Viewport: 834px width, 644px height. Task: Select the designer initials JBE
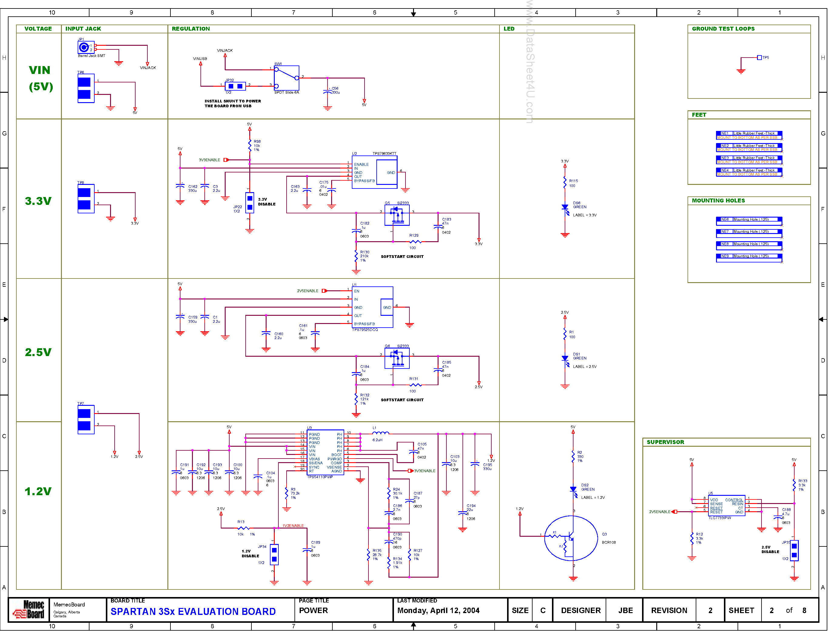(625, 611)
